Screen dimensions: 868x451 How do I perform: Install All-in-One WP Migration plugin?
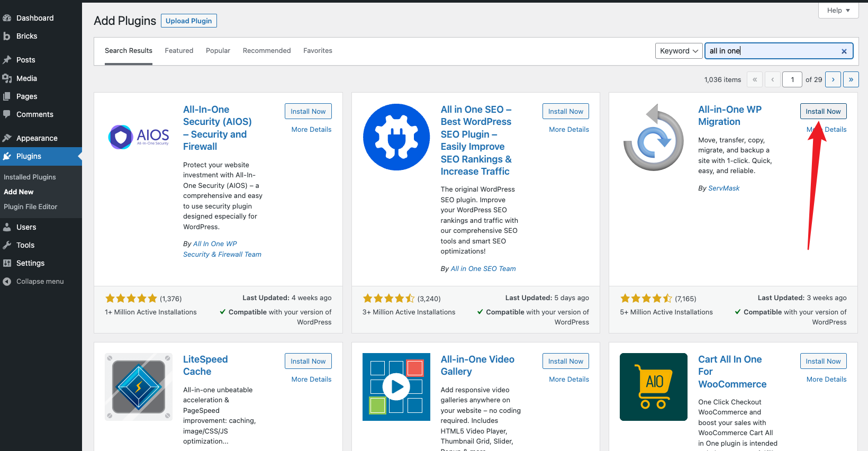click(823, 111)
